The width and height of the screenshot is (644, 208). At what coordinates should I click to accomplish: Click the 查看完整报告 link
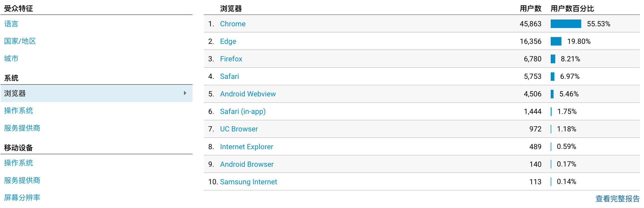pos(617,199)
